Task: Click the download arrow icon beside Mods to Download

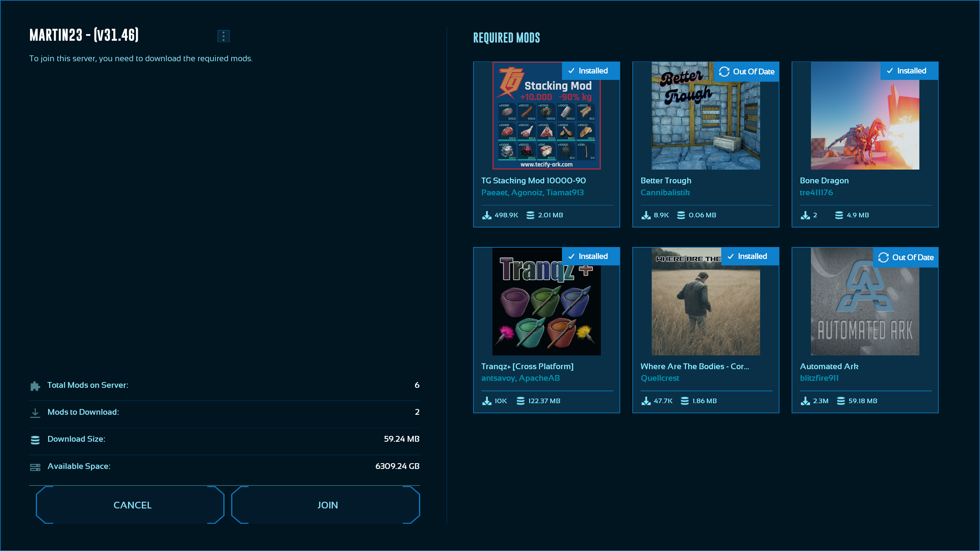Action: (x=35, y=412)
